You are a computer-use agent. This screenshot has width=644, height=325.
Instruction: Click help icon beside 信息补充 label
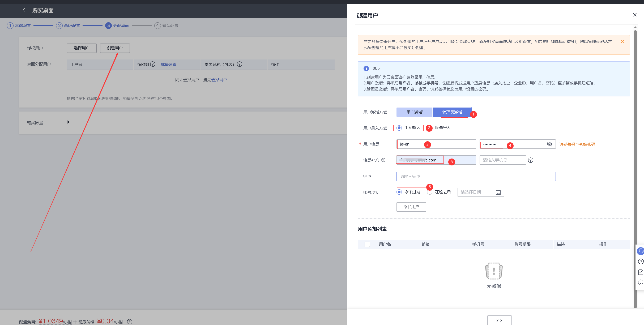(383, 160)
